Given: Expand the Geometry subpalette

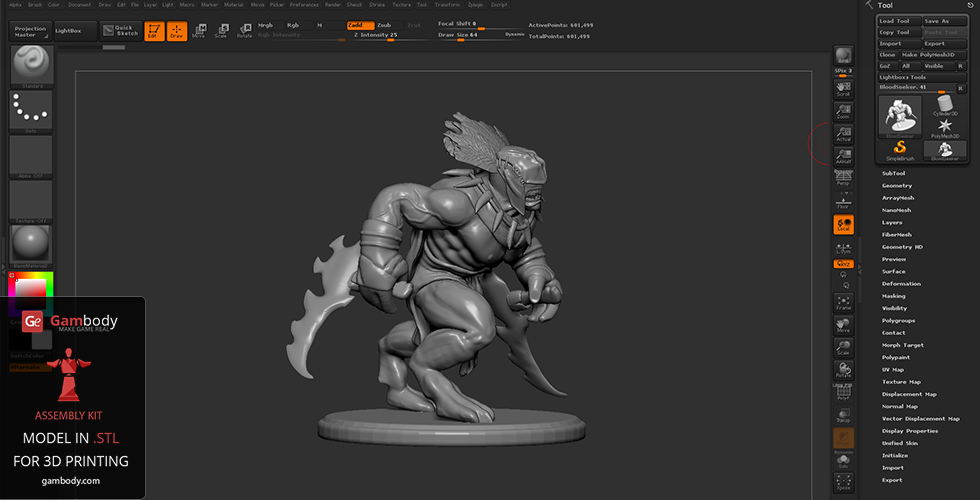Looking at the screenshot, I should click(x=897, y=186).
